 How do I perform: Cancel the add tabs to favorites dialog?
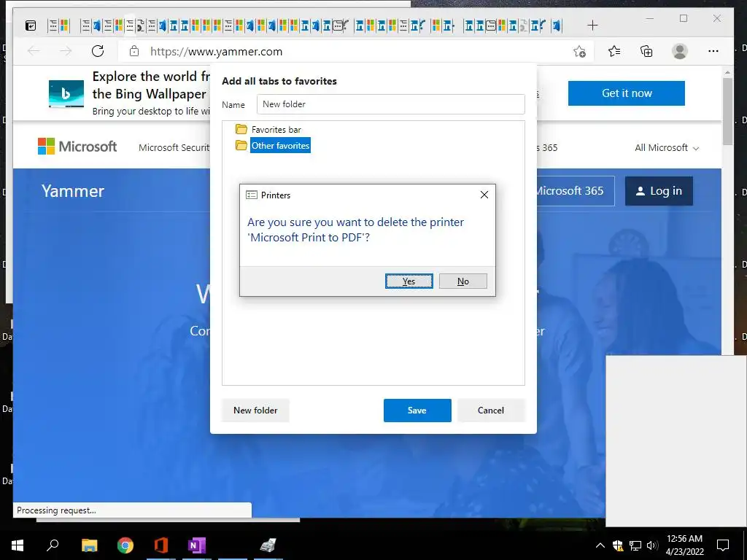(491, 410)
